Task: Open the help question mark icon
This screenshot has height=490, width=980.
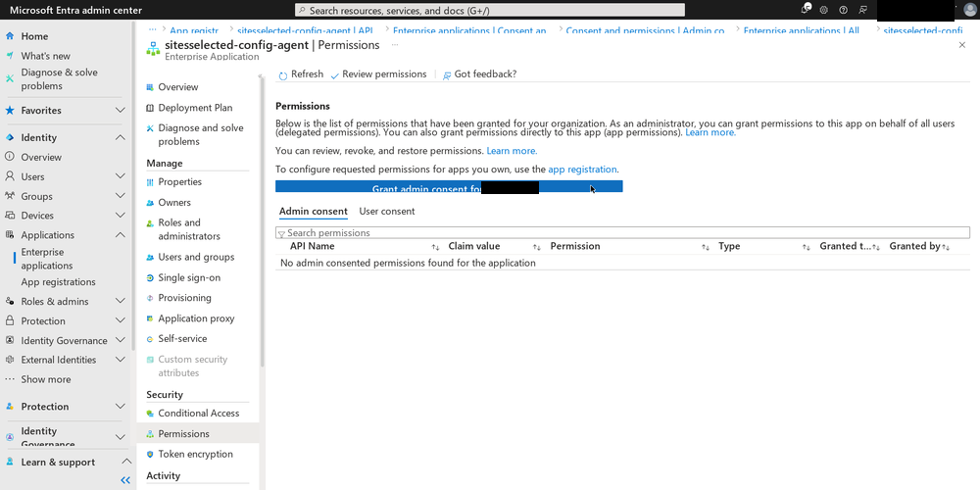Action: pyautogui.click(x=843, y=10)
